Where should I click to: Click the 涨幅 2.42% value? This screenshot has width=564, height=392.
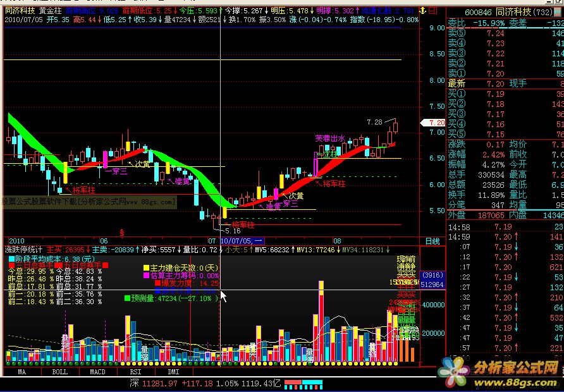click(493, 154)
